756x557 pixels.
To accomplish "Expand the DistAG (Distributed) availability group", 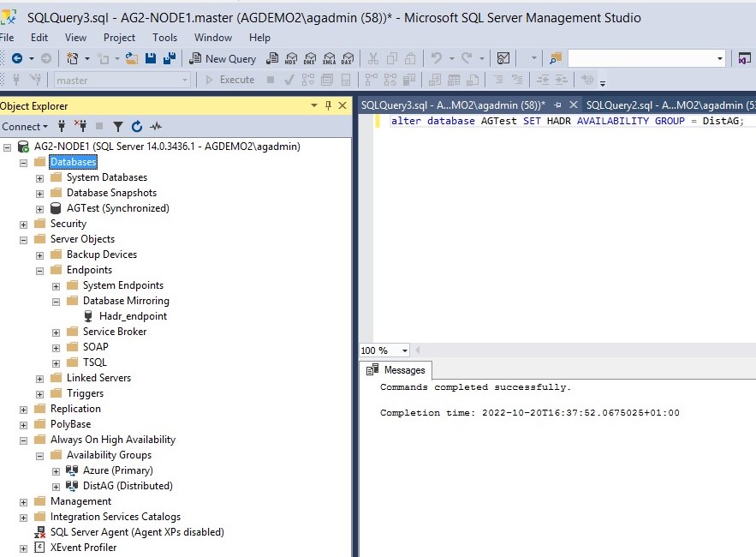I will point(57,486).
